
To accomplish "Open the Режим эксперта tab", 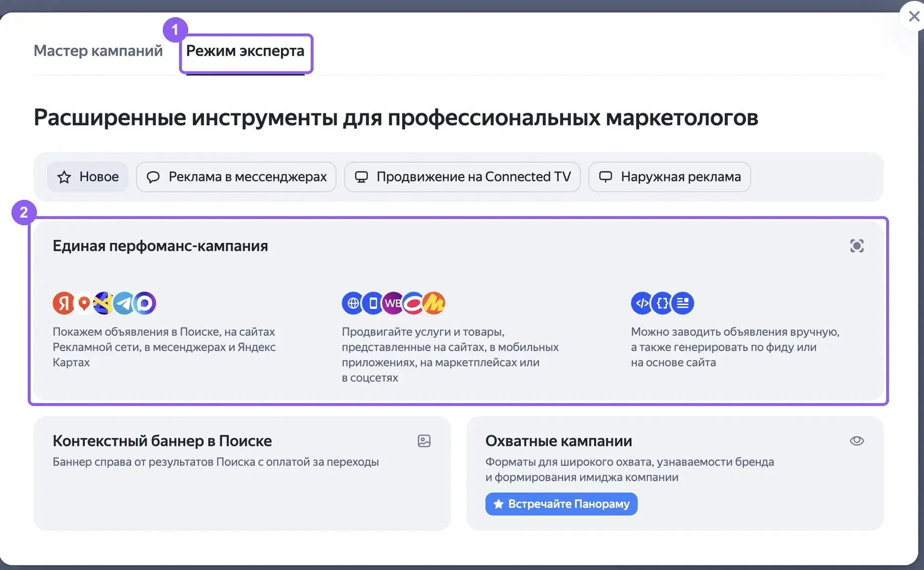I will (245, 51).
